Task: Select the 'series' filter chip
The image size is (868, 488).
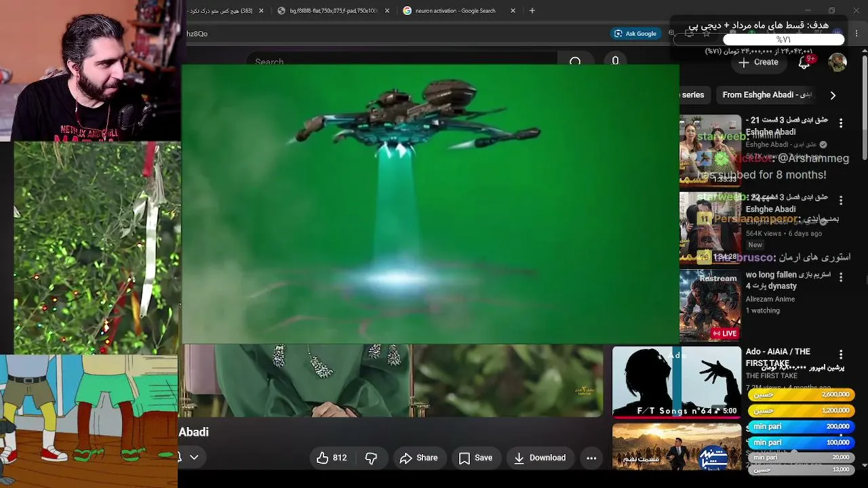Action: [694, 95]
